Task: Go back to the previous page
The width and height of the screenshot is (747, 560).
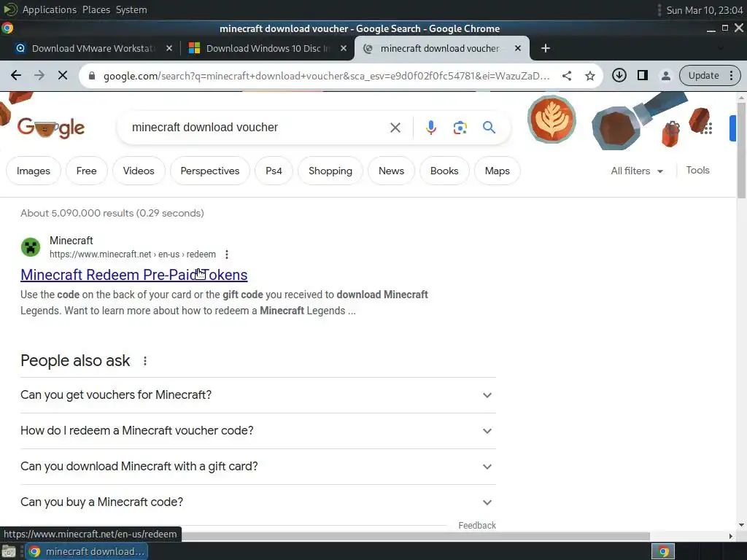Action: (x=16, y=75)
